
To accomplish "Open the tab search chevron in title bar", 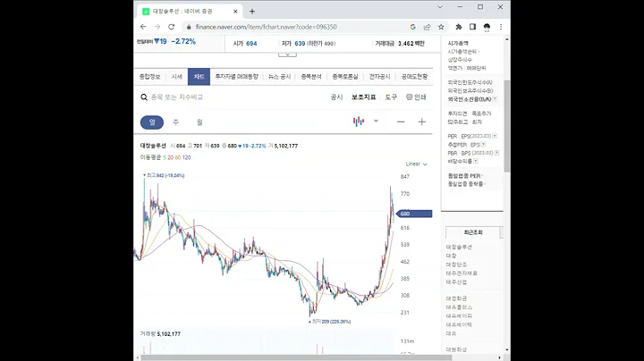I will point(440,7).
